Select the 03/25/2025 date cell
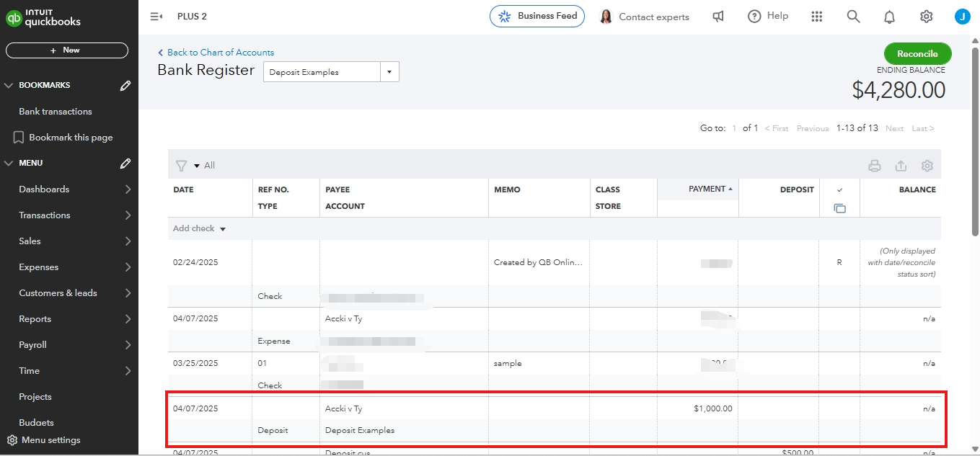Image resolution: width=980 pixels, height=456 pixels. [x=195, y=364]
